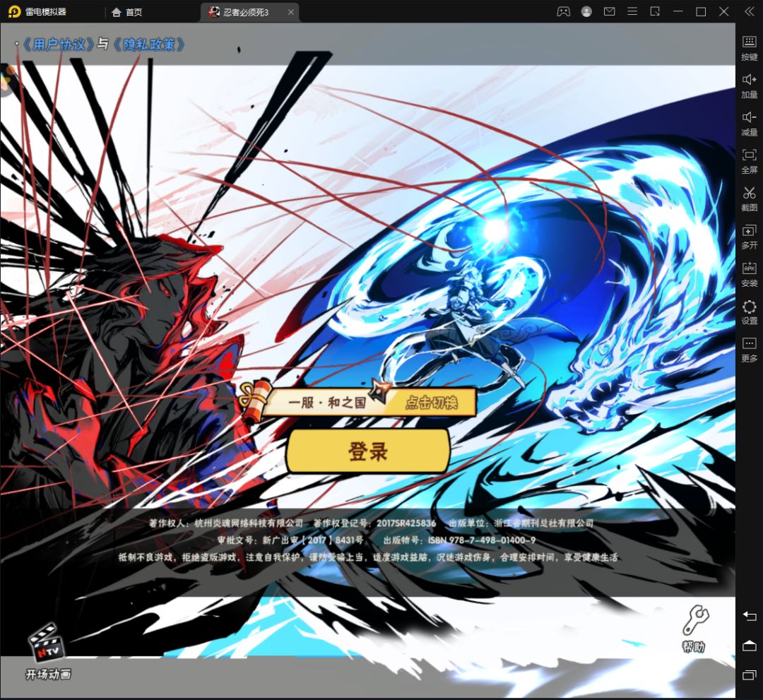Screen dimensions: 763x700
Task: Take a screenshot with 截图 scissors
Action: [x=749, y=198]
